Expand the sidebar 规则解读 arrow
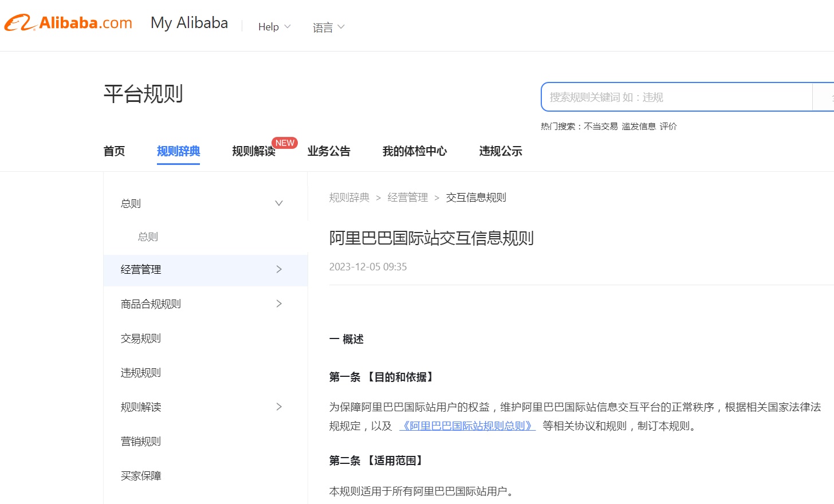Image resolution: width=834 pixels, height=504 pixels. [x=279, y=407]
